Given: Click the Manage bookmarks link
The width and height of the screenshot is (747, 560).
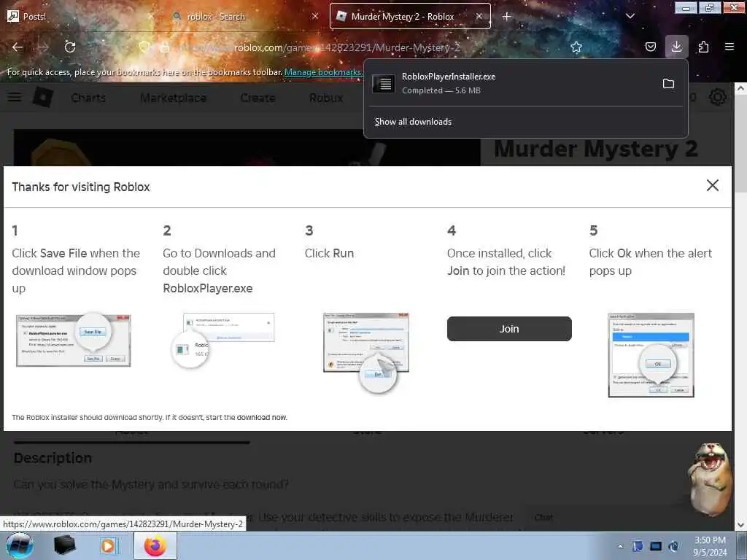Looking at the screenshot, I should click(323, 72).
